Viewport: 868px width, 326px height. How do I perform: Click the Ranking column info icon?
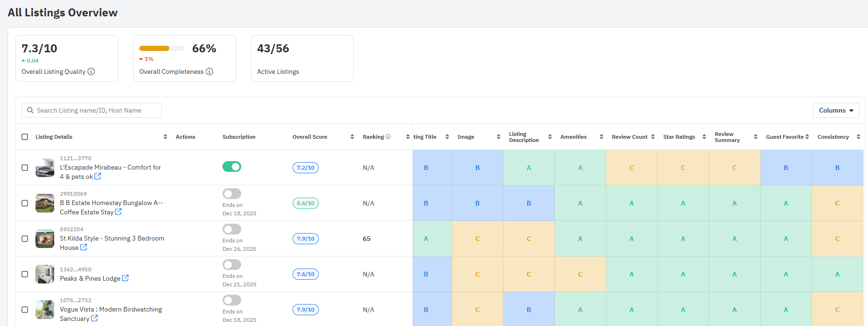click(388, 137)
